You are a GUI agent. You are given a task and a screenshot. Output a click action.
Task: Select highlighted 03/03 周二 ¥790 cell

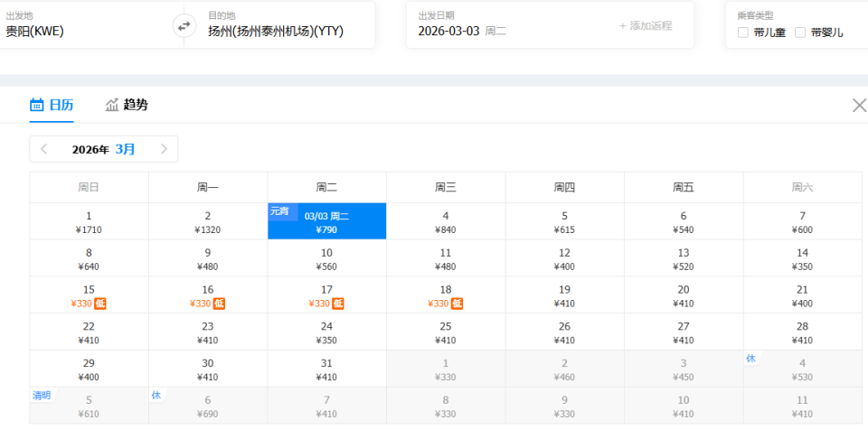[x=327, y=221]
